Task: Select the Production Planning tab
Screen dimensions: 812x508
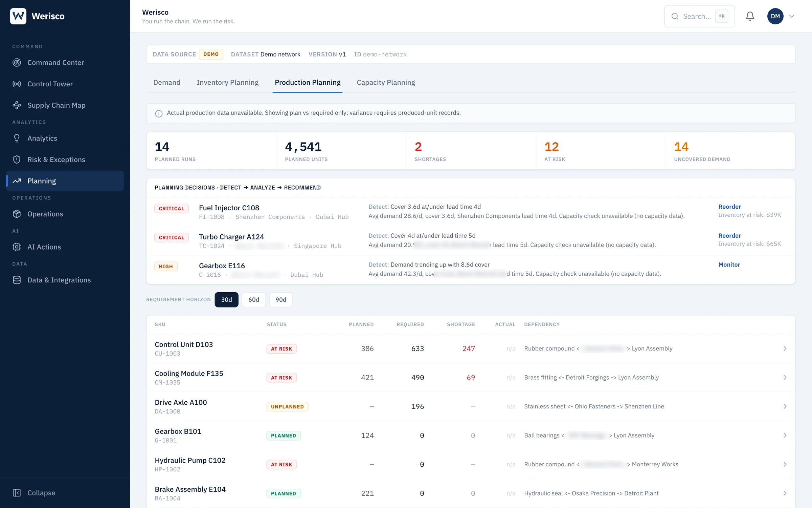Action: click(308, 82)
